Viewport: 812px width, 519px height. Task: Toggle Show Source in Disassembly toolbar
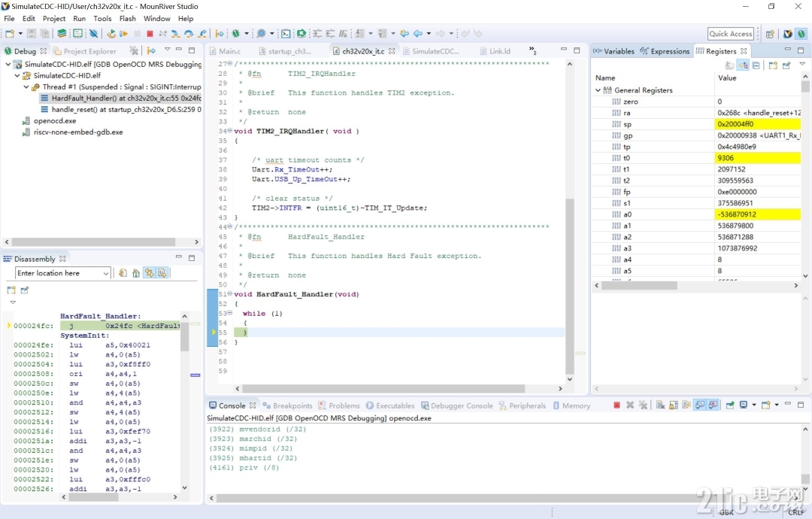(162, 273)
